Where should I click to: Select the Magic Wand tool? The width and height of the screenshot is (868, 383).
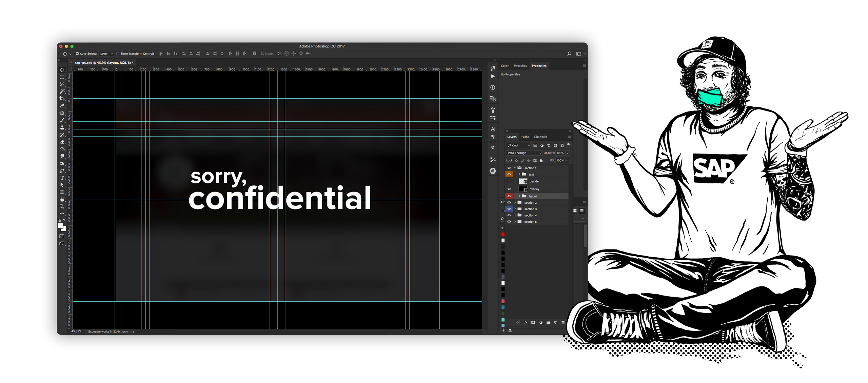(x=62, y=92)
